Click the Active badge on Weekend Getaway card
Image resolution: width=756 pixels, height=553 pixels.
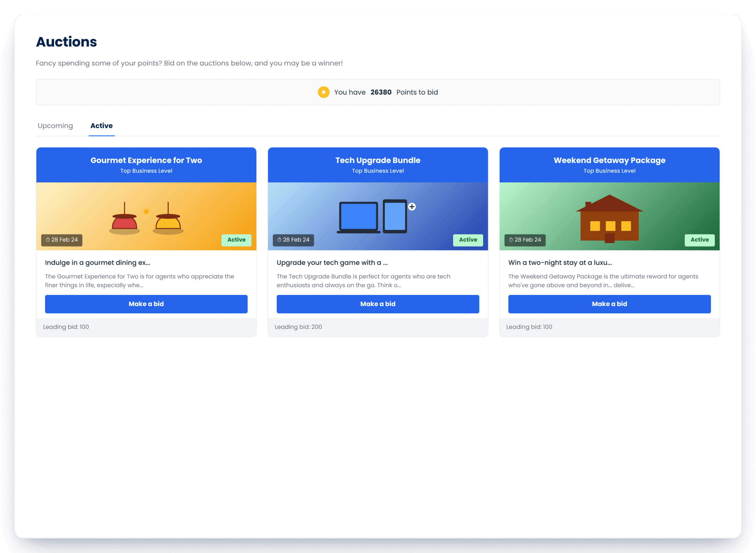699,240
